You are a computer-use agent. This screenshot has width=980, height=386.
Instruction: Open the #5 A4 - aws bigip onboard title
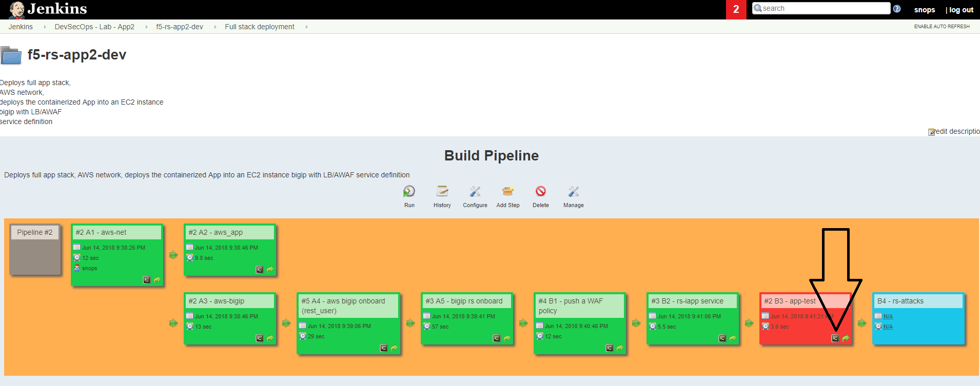(x=343, y=306)
